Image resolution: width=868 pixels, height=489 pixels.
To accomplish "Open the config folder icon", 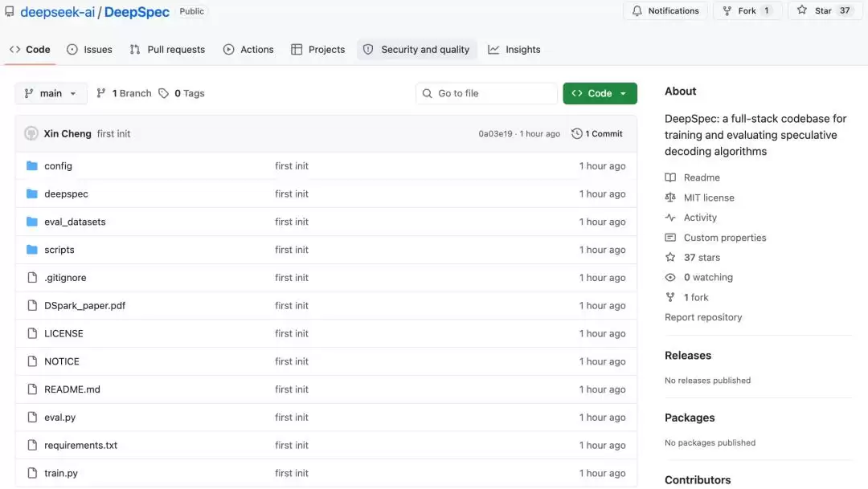I will tap(32, 166).
